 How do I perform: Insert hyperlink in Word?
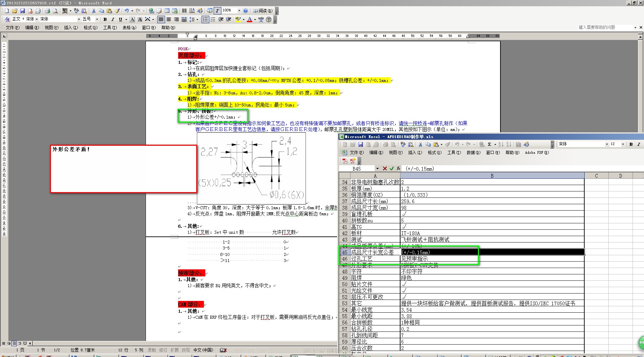151,11
